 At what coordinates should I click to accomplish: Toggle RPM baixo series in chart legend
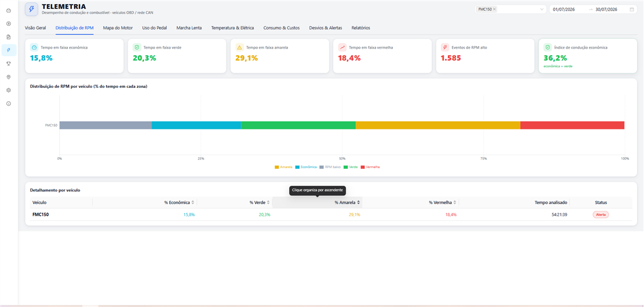330,167
